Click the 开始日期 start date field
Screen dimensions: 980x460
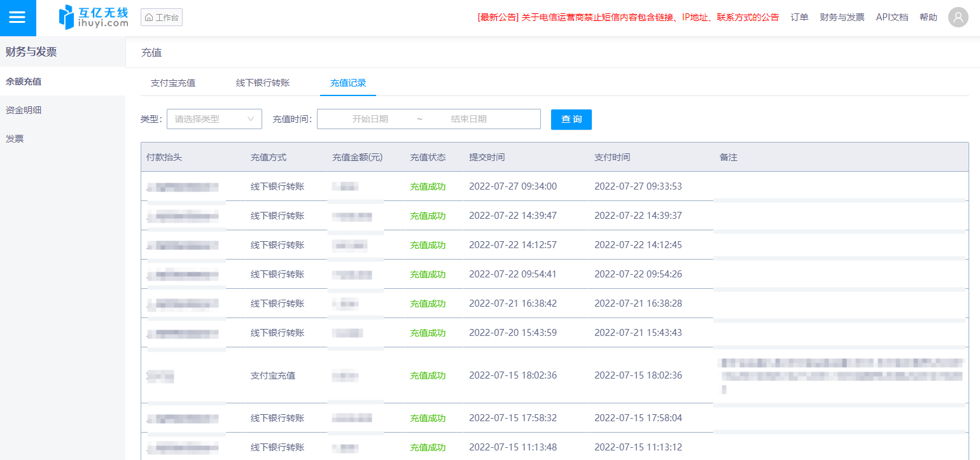(370, 119)
